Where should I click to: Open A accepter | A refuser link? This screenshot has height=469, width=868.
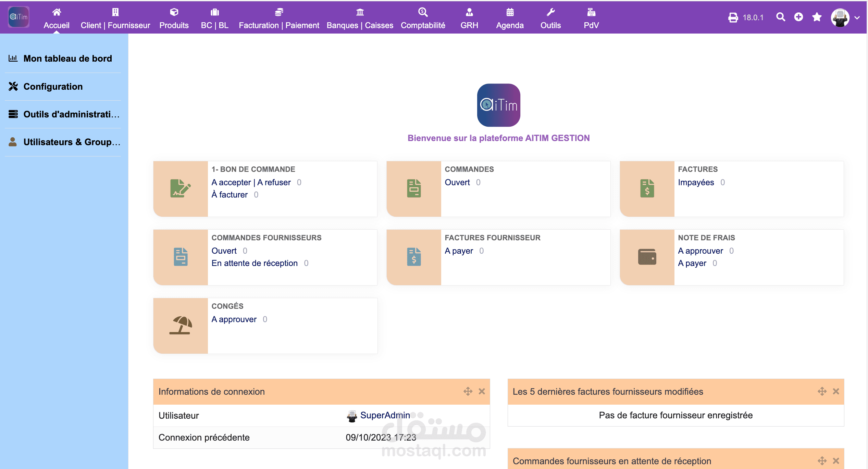[251, 182]
